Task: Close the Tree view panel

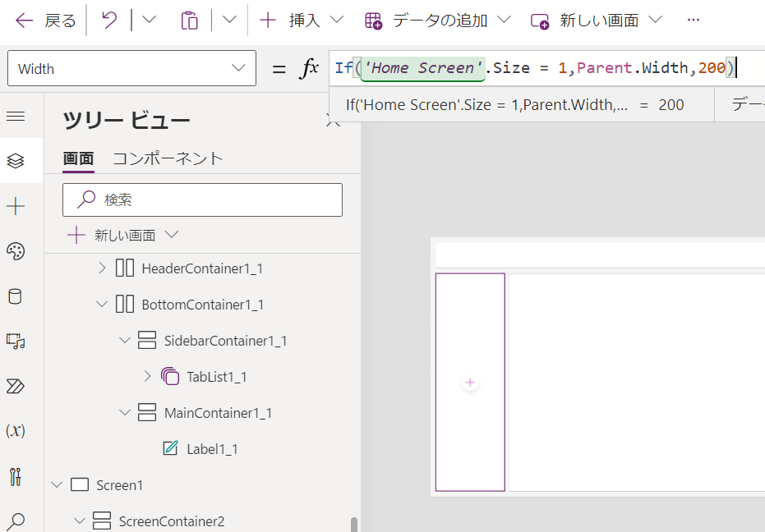Action: tap(334, 121)
